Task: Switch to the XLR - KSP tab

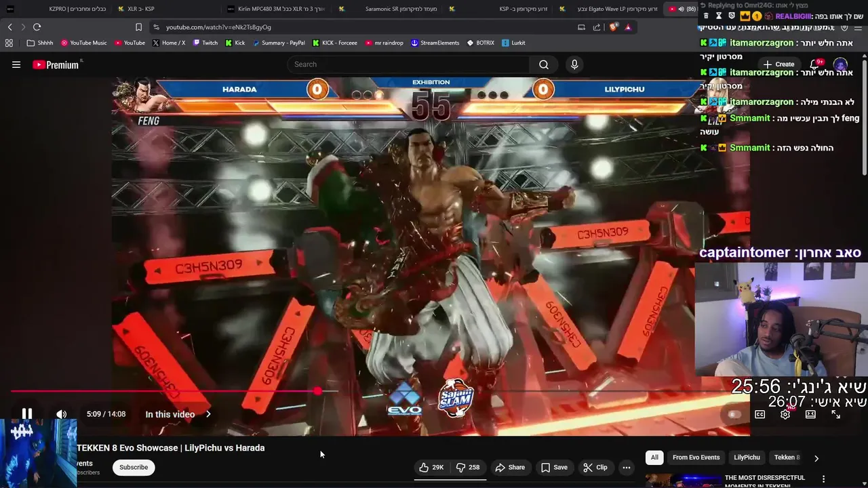Action: tap(167, 9)
